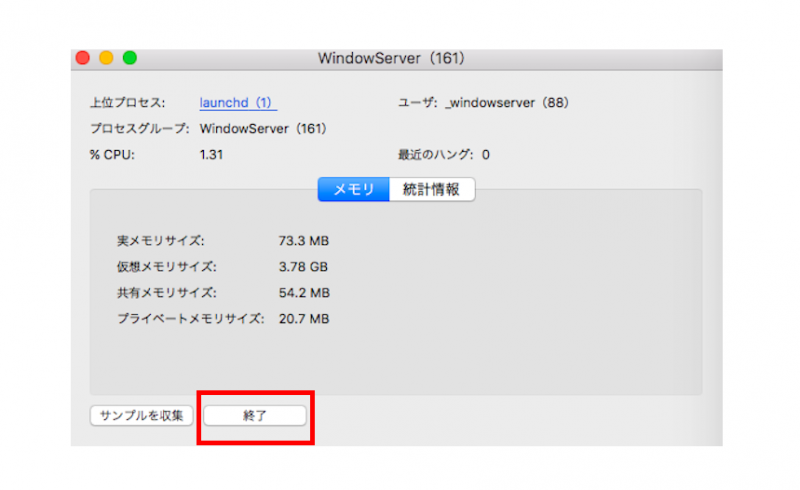
Task: Click the 終了 (Quit) button
Action: (x=255, y=415)
